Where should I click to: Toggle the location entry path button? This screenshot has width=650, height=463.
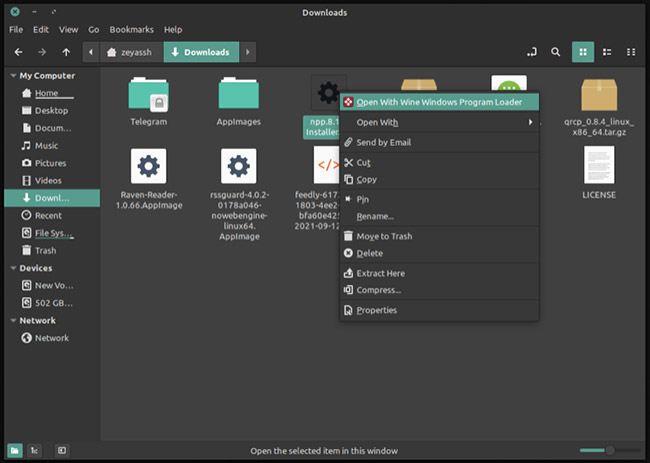click(532, 52)
